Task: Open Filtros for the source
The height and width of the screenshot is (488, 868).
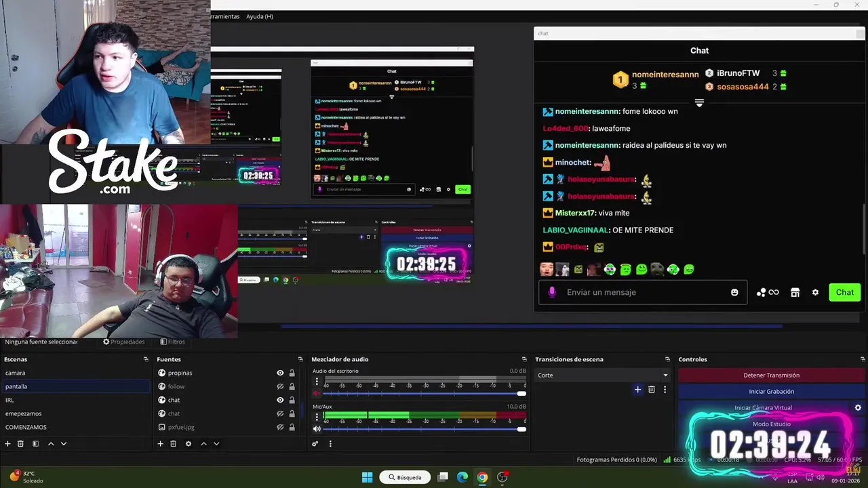Action: click(172, 342)
